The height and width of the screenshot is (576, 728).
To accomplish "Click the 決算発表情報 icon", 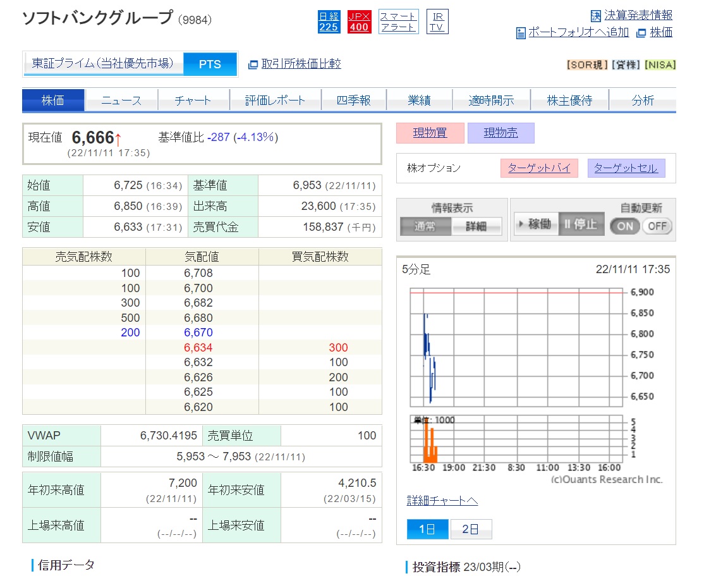I will pyautogui.click(x=596, y=16).
